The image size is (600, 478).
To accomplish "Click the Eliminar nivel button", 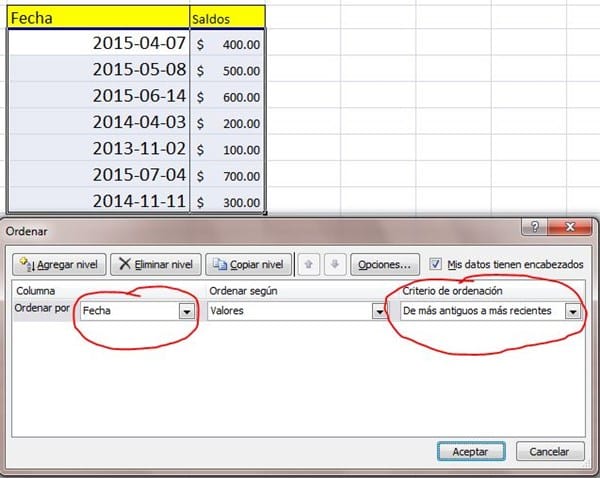I will click(x=156, y=264).
